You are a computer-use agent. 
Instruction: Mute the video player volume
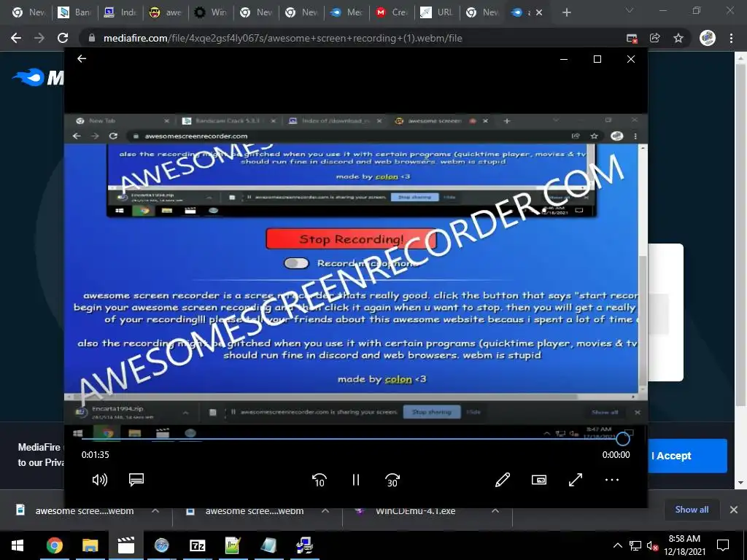(99, 480)
